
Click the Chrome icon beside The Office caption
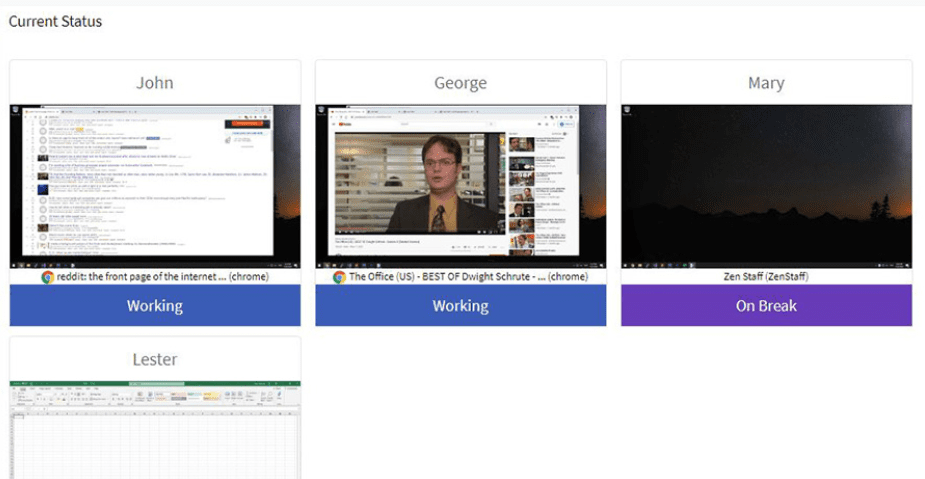[x=339, y=277]
